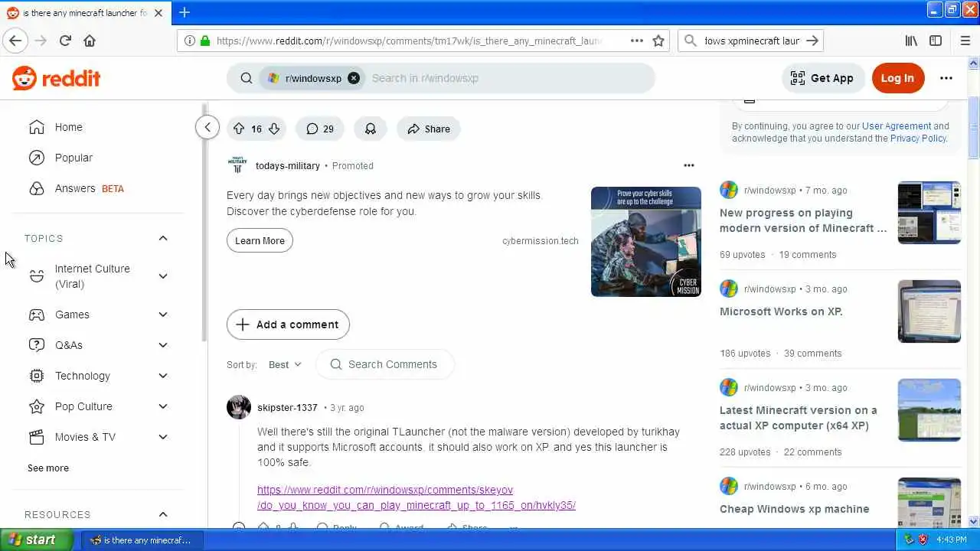The width and height of the screenshot is (980, 551).
Task: Open Firefox library icon
Action: [911, 41]
